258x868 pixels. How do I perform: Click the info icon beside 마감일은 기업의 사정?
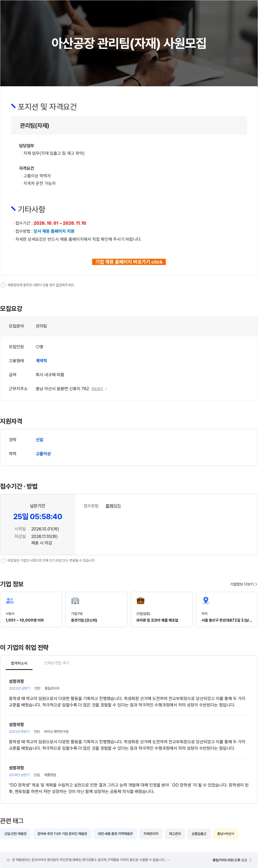(3, 560)
